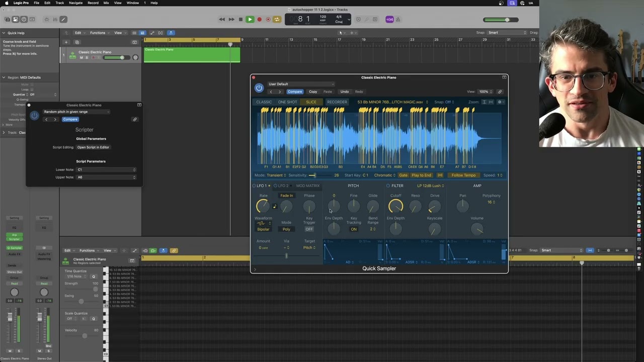The height and width of the screenshot is (362, 644).
Task: Toggle the yellow Cycle mode button
Action: coord(277,20)
